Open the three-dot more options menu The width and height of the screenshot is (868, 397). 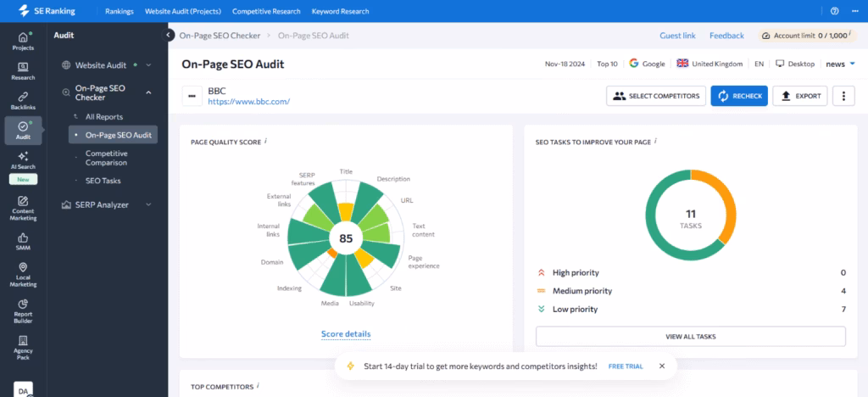[x=843, y=96]
